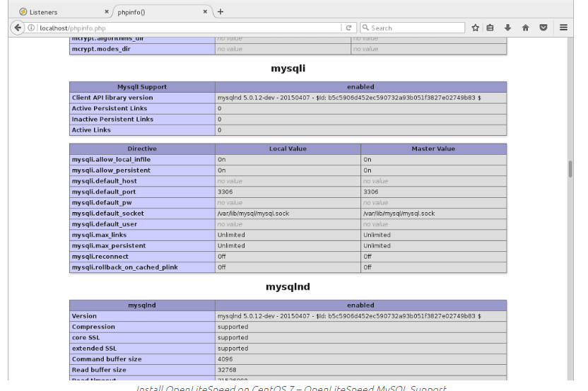
Task: Click the mysqli.default_host directive
Action: [142, 181]
